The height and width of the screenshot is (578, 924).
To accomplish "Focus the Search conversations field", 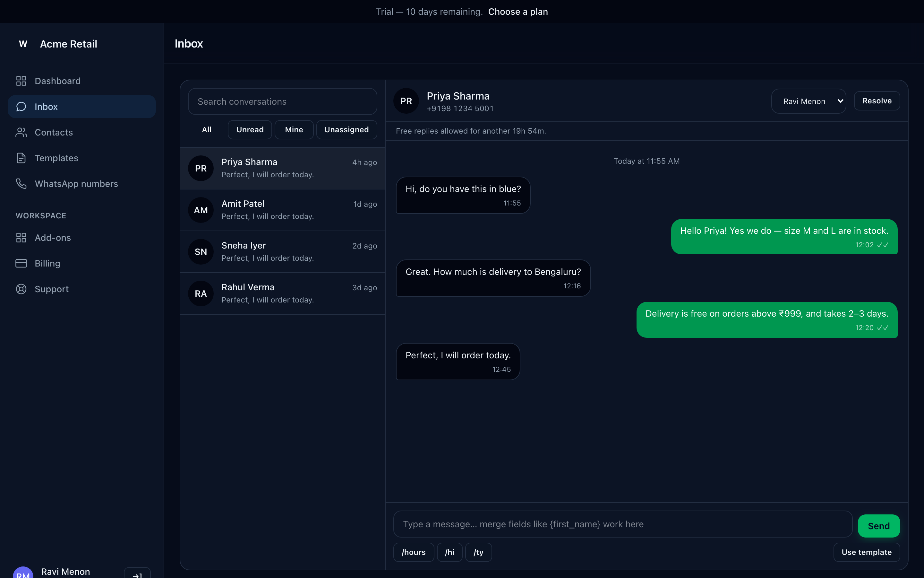I will click(283, 101).
